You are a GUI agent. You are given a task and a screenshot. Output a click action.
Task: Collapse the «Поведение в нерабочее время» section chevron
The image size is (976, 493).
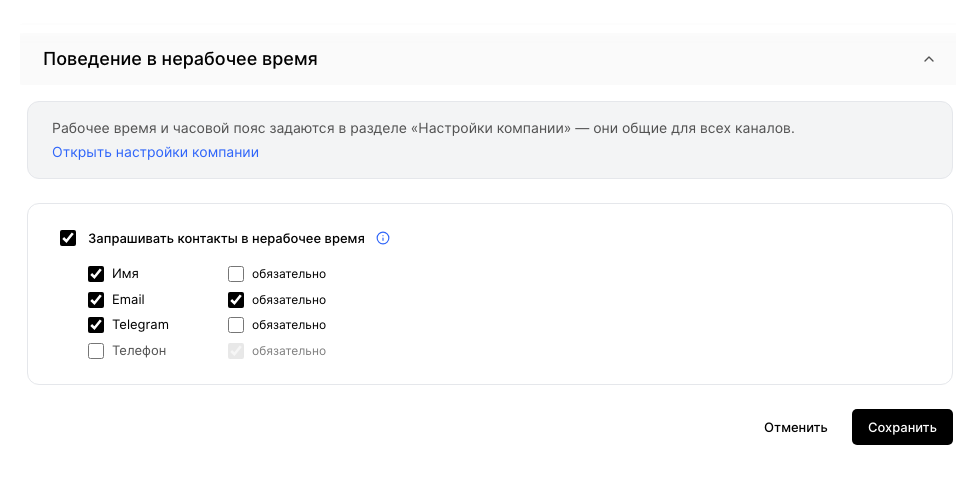click(929, 59)
